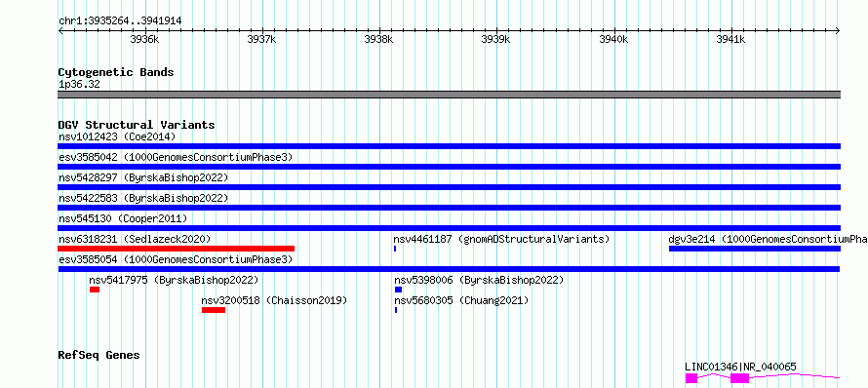868x388 pixels.
Task: Click the DGV Structural Variants track title
Action: pyautogui.click(x=137, y=125)
